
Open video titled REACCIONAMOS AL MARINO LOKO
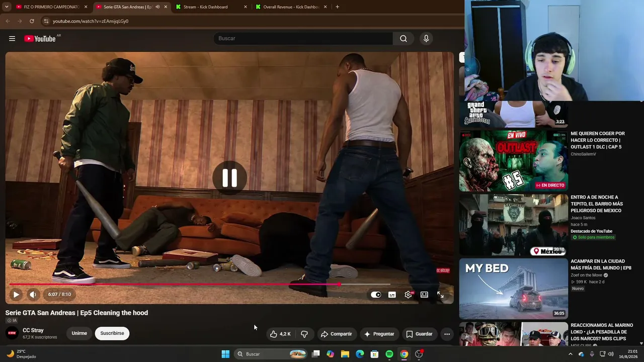point(602,332)
